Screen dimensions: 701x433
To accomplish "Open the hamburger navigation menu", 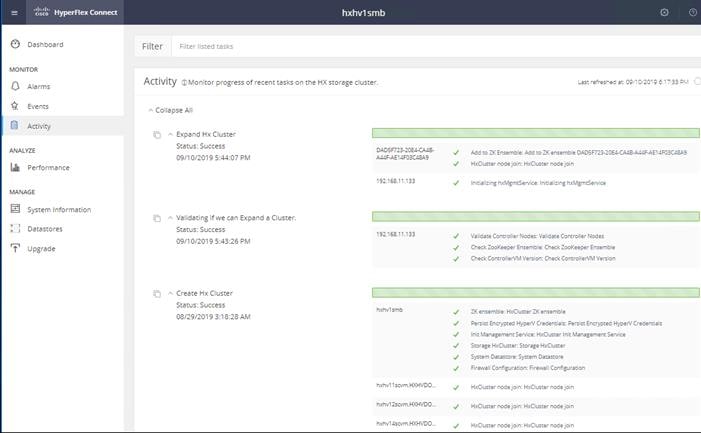I will tap(14, 13).
